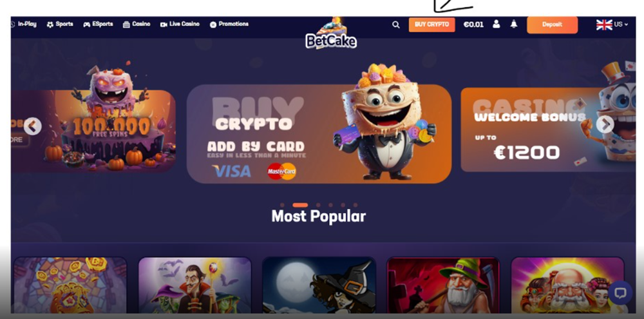The image size is (644, 319).
Task: Open the search magnifier icon
Action: click(x=395, y=24)
